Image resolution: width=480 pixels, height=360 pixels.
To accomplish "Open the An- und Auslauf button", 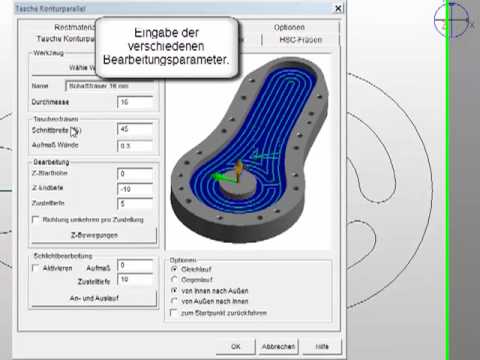I will pos(94,298).
